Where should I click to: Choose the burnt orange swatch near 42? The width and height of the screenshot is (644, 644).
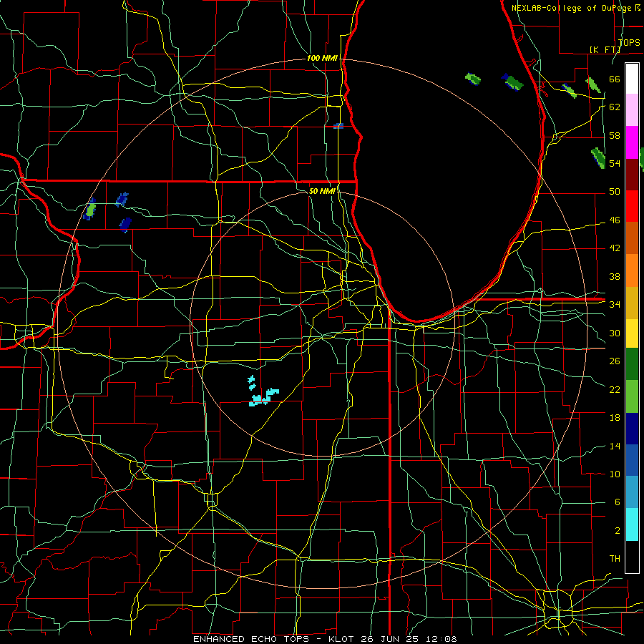[x=632, y=238]
